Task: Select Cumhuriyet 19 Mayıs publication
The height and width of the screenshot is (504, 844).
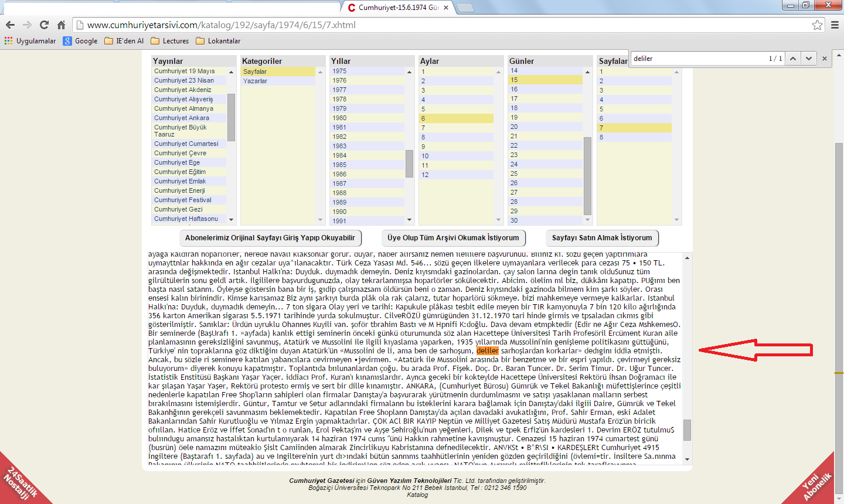Action: (189, 71)
